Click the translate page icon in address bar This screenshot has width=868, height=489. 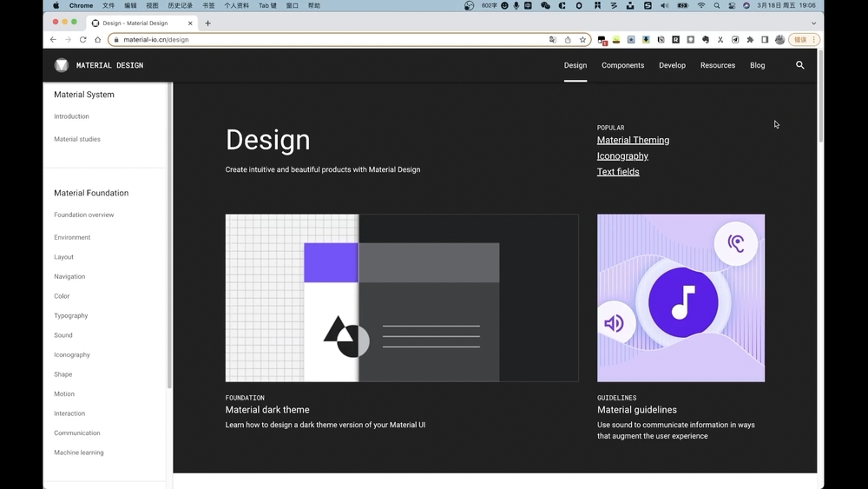point(552,39)
